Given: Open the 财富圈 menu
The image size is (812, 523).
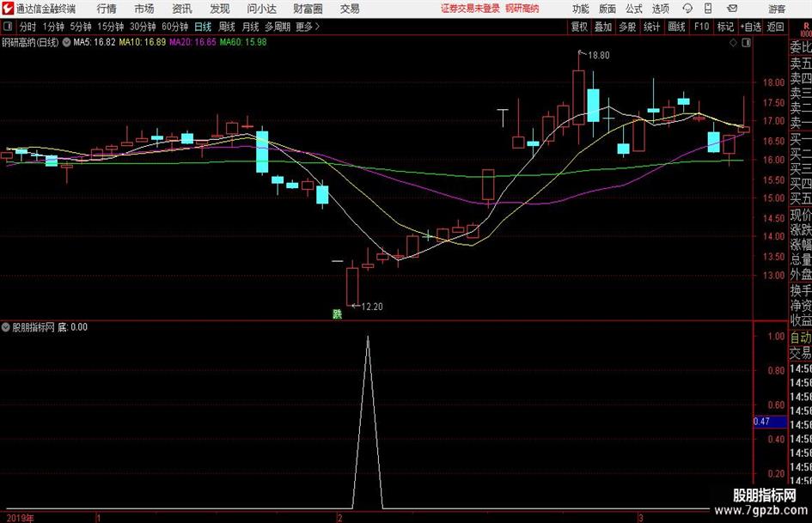Looking at the screenshot, I should (308, 9).
